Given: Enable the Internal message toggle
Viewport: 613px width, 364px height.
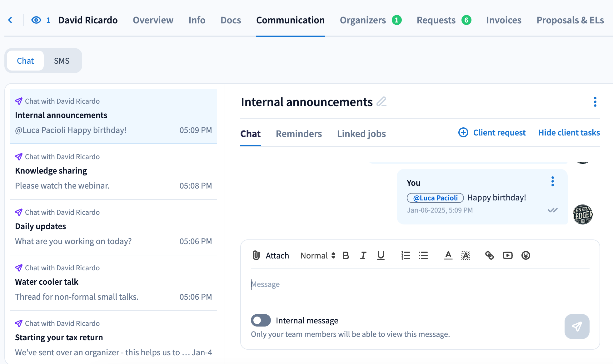Looking at the screenshot, I should 261,320.
